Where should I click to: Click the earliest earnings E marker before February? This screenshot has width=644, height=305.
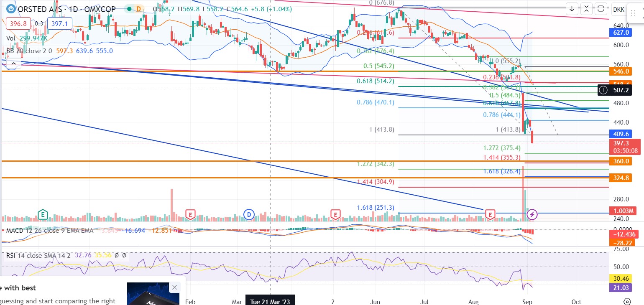tap(42, 215)
